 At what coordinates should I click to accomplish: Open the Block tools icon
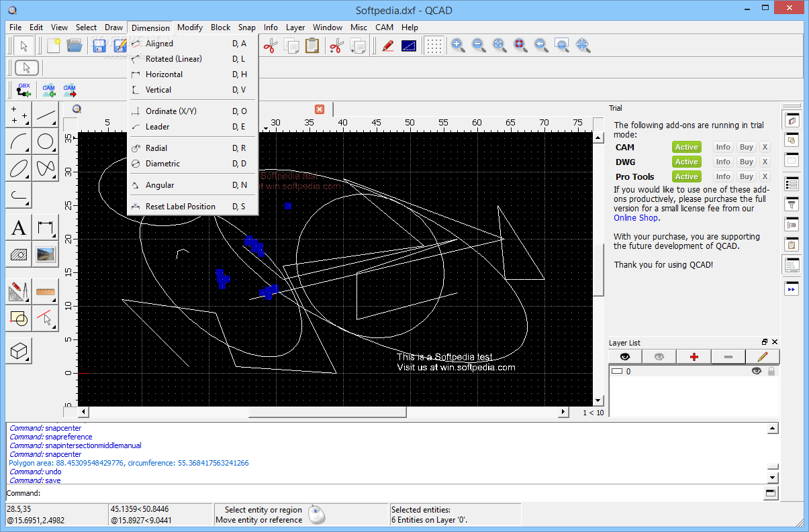click(19, 318)
